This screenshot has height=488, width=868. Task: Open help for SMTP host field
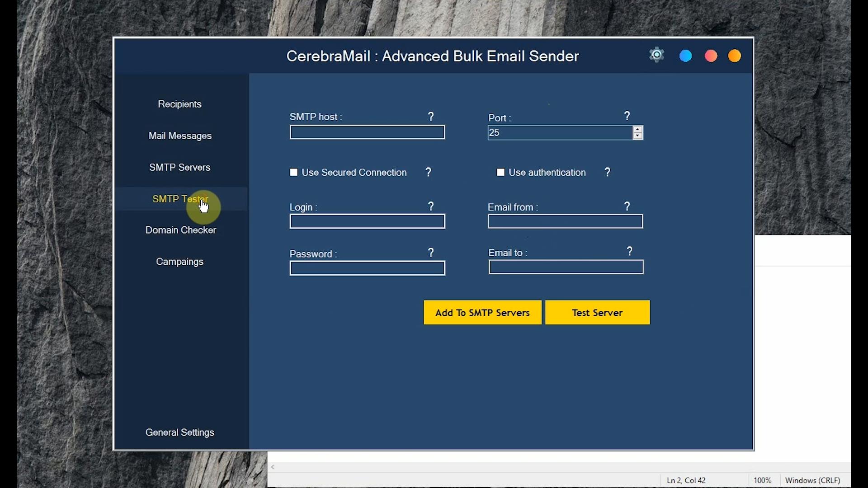coord(430,116)
